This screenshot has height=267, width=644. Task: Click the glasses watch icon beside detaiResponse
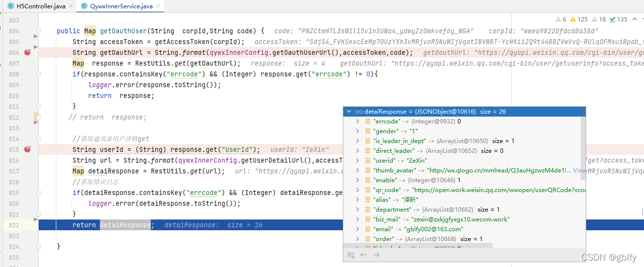(358, 112)
